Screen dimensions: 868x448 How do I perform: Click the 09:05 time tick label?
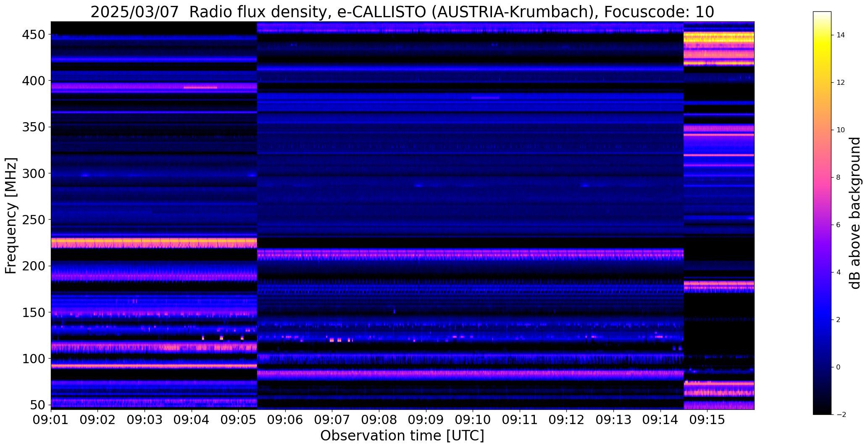[x=239, y=419]
